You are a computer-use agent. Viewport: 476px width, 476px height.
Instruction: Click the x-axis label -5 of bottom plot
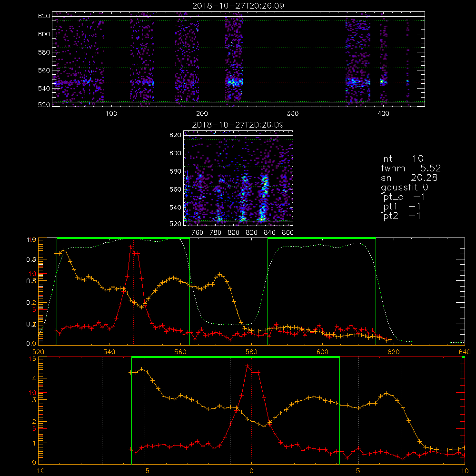pyautogui.click(x=145, y=471)
